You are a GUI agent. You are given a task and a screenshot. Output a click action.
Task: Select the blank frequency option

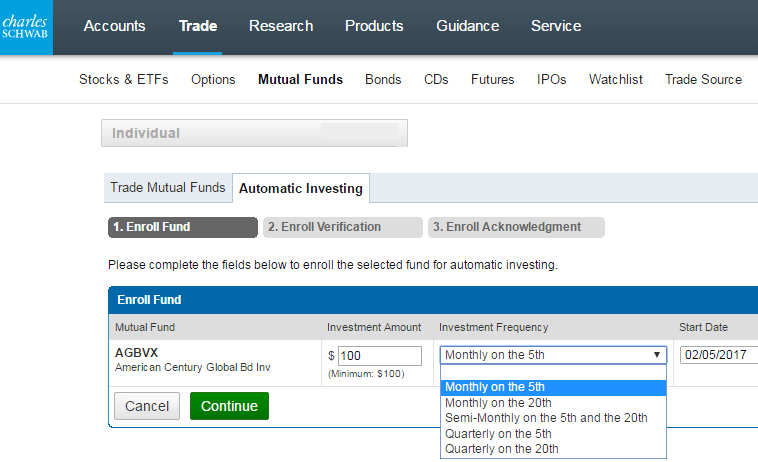pyautogui.click(x=553, y=372)
